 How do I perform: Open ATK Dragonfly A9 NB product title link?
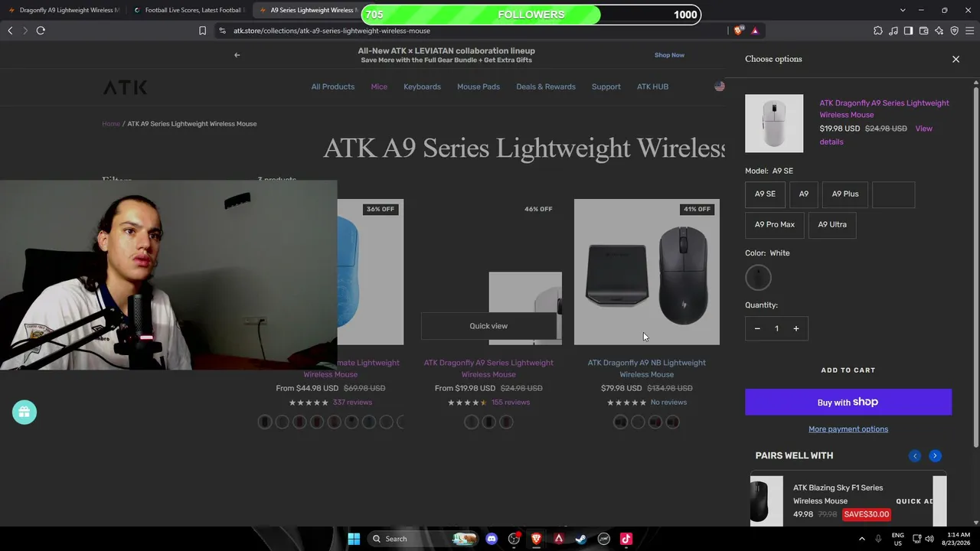[647, 368]
